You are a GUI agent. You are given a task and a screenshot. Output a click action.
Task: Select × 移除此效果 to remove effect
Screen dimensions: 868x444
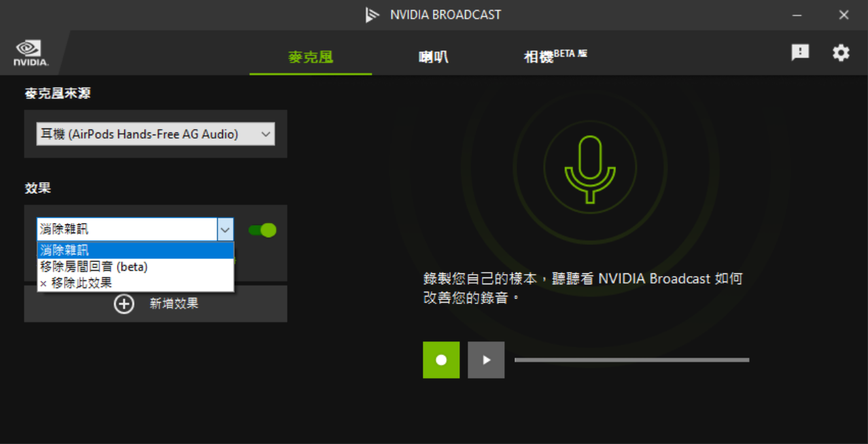tap(135, 283)
